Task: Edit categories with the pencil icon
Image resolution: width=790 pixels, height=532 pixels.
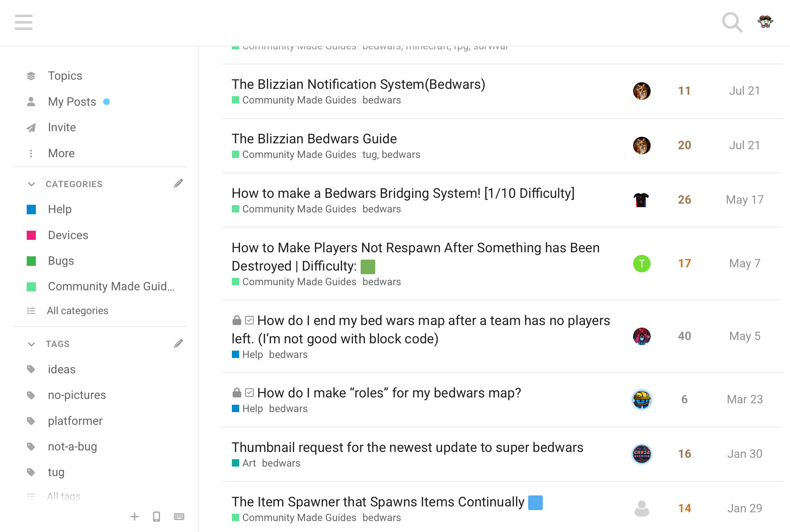Action: coord(178,184)
